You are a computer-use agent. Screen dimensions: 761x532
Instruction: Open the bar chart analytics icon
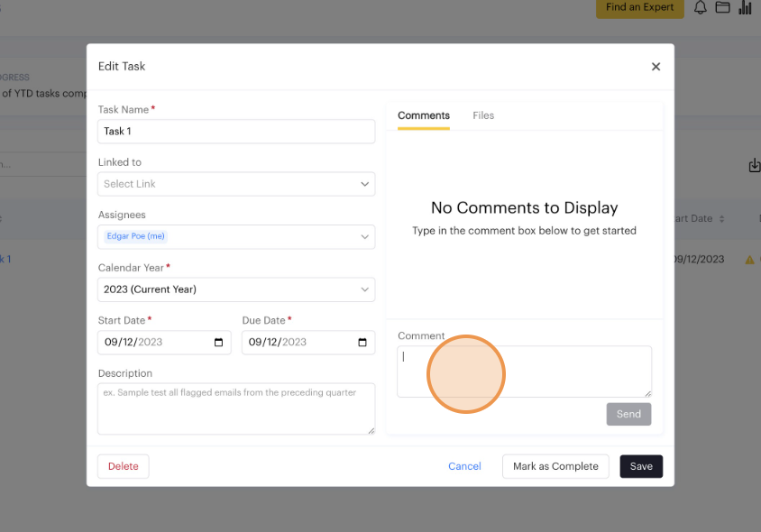click(x=745, y=8)
